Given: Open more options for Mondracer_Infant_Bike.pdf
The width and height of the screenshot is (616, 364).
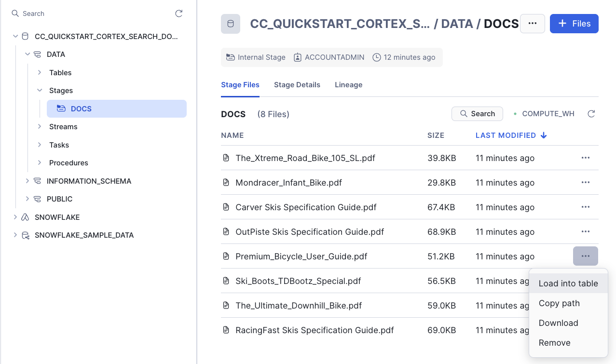Looking at the screenshot, I should click(585, 183).
